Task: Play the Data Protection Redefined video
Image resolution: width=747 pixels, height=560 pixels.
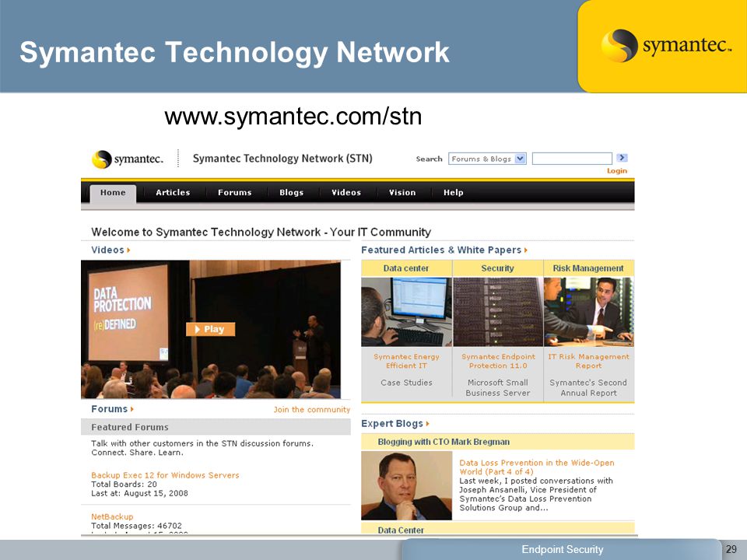Action: 211,329
